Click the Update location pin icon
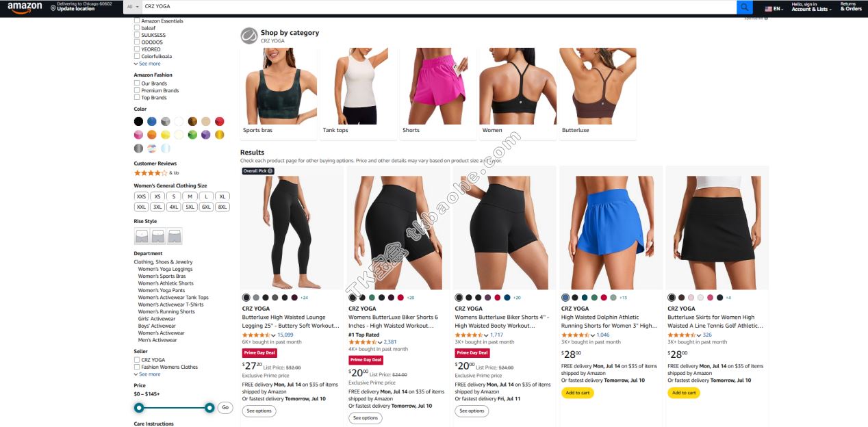This screenshot has height=427, width=868. (53, 8)
